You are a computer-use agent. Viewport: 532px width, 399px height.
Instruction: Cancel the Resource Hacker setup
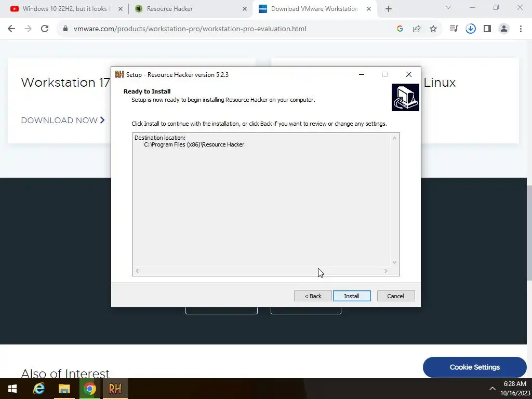395,296
